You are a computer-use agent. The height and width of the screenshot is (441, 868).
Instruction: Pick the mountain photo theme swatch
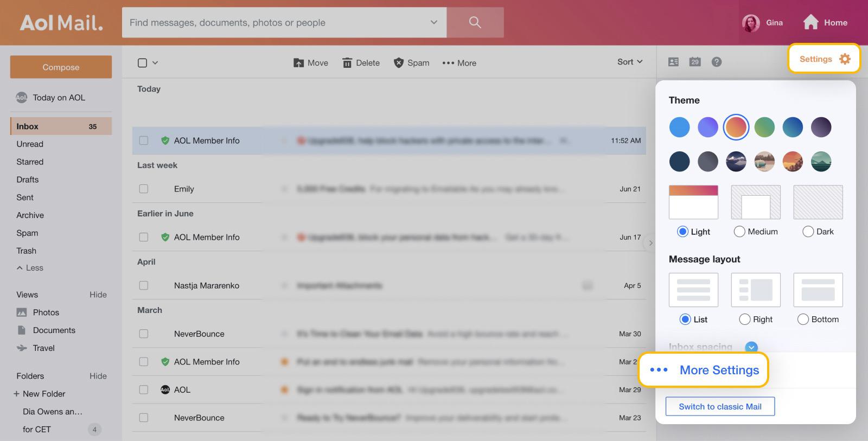pos(736,162)
